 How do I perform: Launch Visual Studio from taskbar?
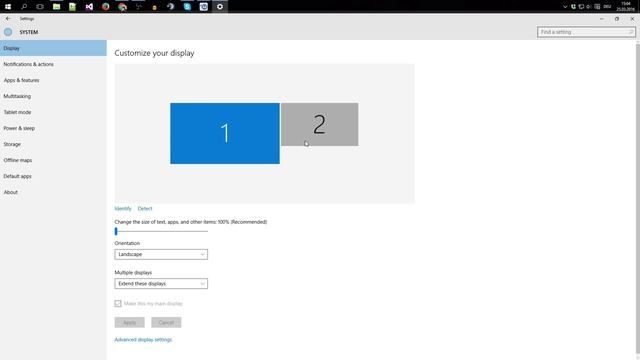(x=89, y=7)
